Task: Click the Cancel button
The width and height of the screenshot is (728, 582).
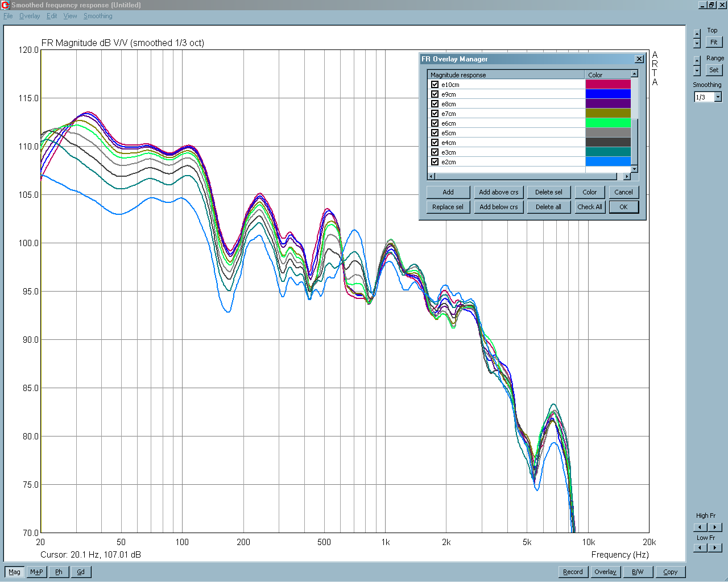Action: (x=624, y=192)
